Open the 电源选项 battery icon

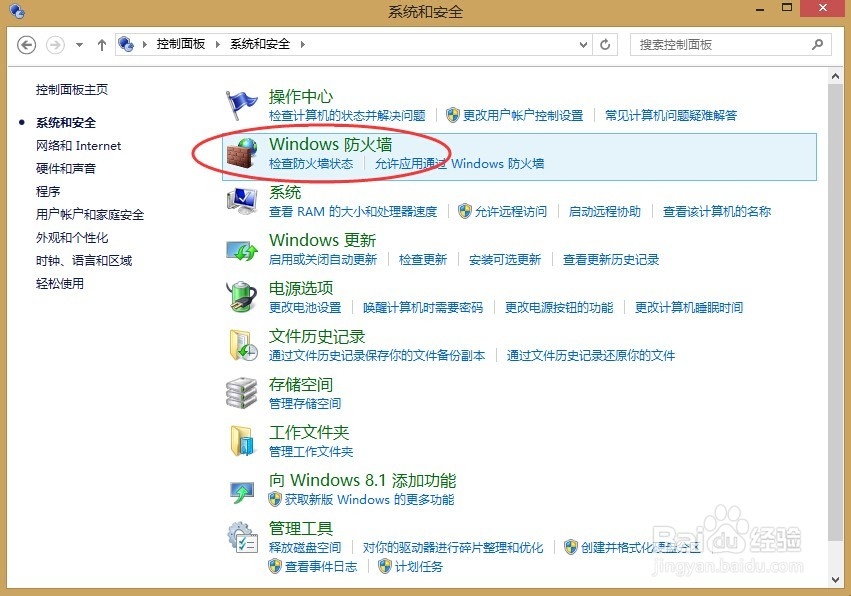coord(242,296)
